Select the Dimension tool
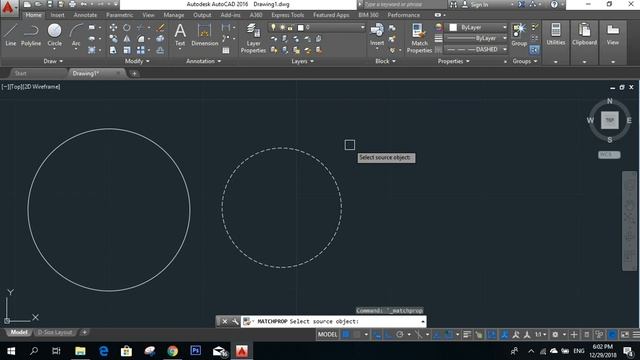The width and height of the screenshot is (640, 360). click(204, 35)
